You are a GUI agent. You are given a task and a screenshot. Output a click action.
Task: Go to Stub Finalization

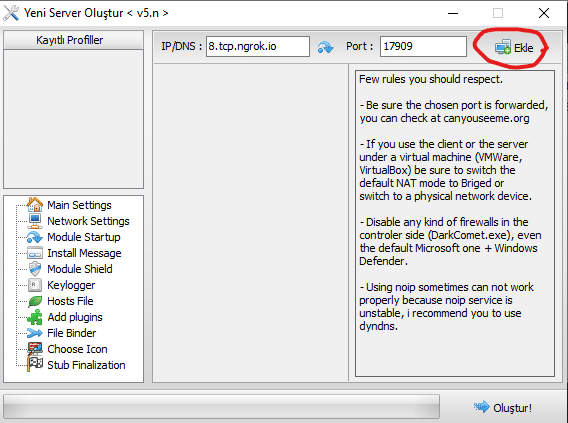pyautogui.click(x=86, y=365)
